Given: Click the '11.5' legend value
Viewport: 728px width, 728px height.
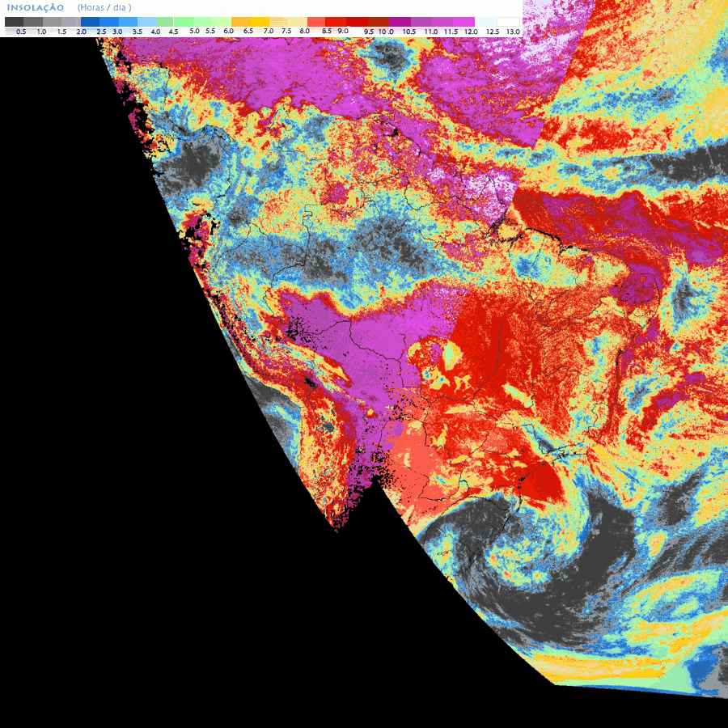Looking at the screenshot, I should [451, 32].
